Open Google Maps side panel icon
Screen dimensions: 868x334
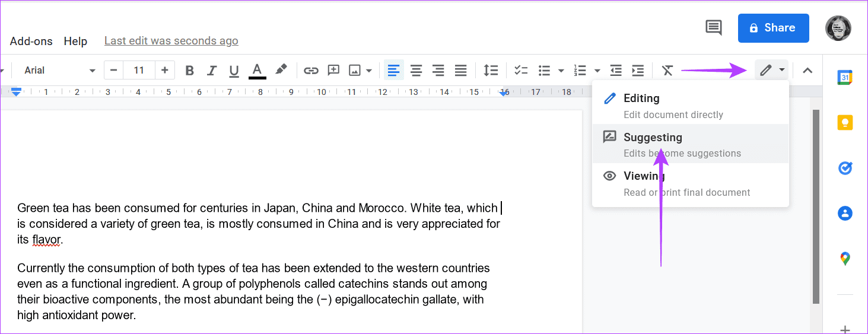pos(845,259)
